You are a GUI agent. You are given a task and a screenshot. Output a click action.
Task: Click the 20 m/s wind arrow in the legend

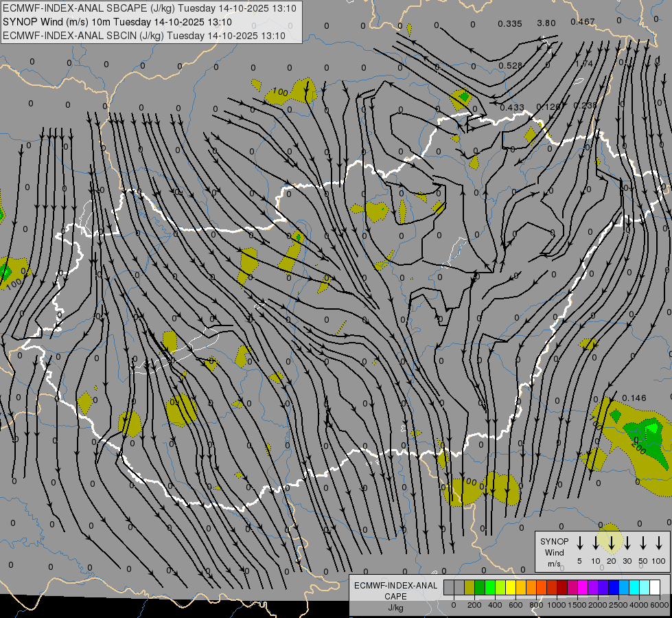tap(612, 542)
